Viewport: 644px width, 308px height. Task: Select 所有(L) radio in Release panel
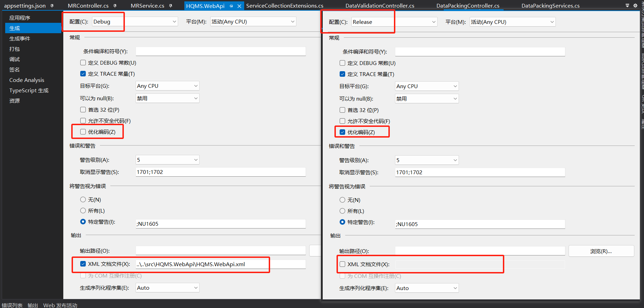pos(342,211)
